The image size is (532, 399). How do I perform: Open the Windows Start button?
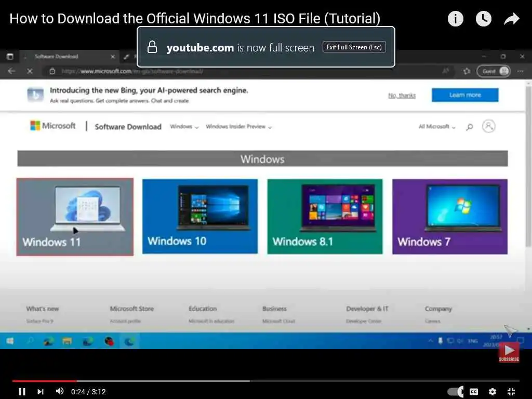[x=10, y=341]
